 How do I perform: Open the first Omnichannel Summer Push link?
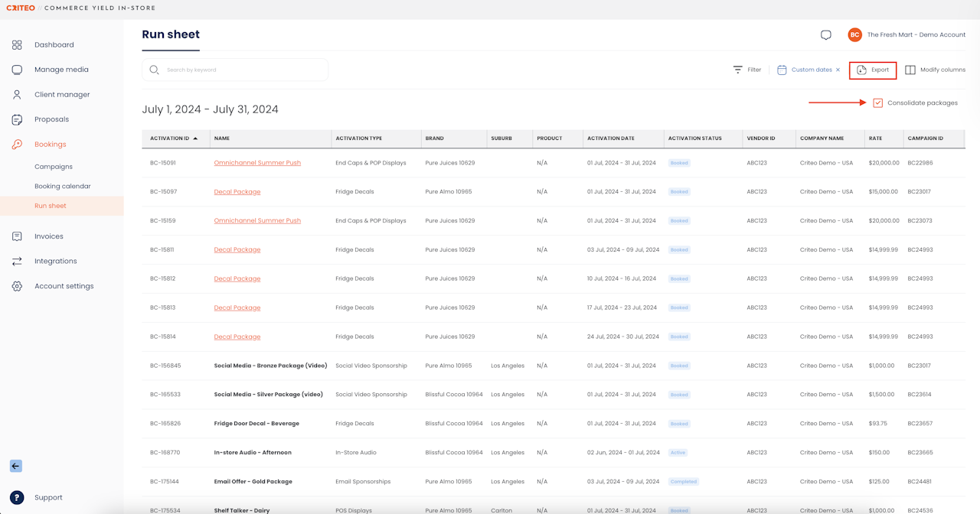[x=257, y=163]
